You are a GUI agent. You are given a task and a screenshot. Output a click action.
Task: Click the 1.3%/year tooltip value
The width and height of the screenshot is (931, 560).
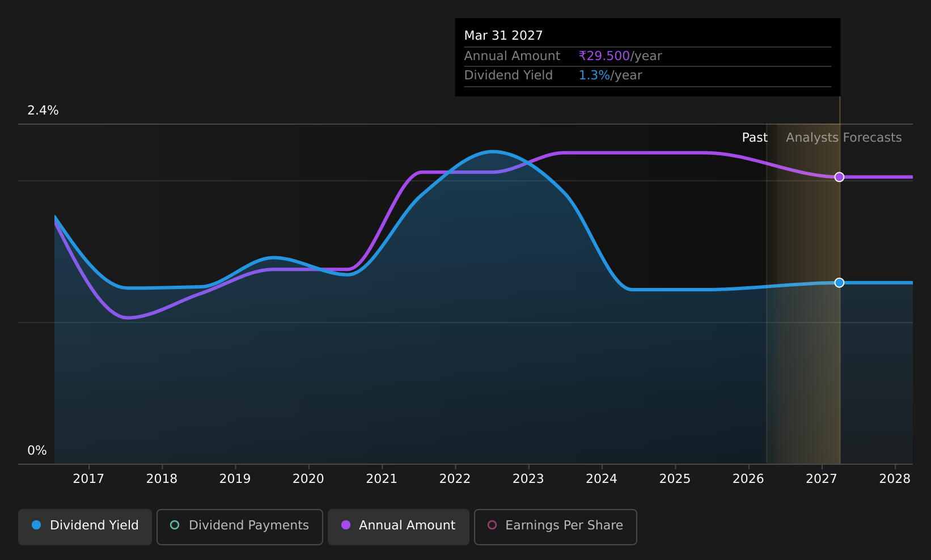click(x=610, y=75)
